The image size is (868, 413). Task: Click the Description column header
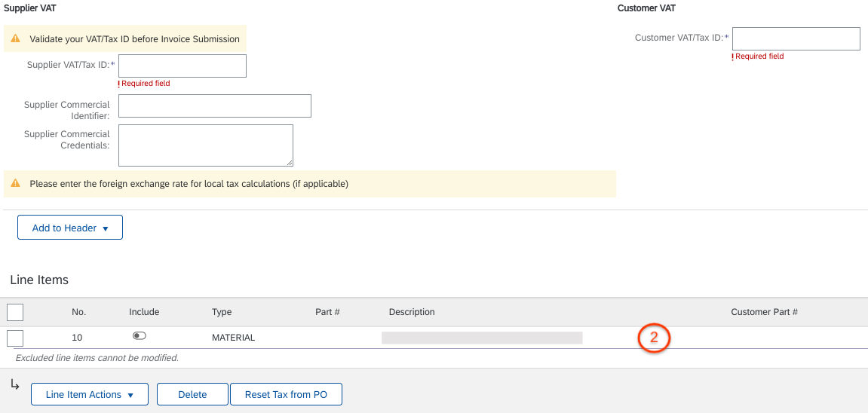click(x=412, y=312)
